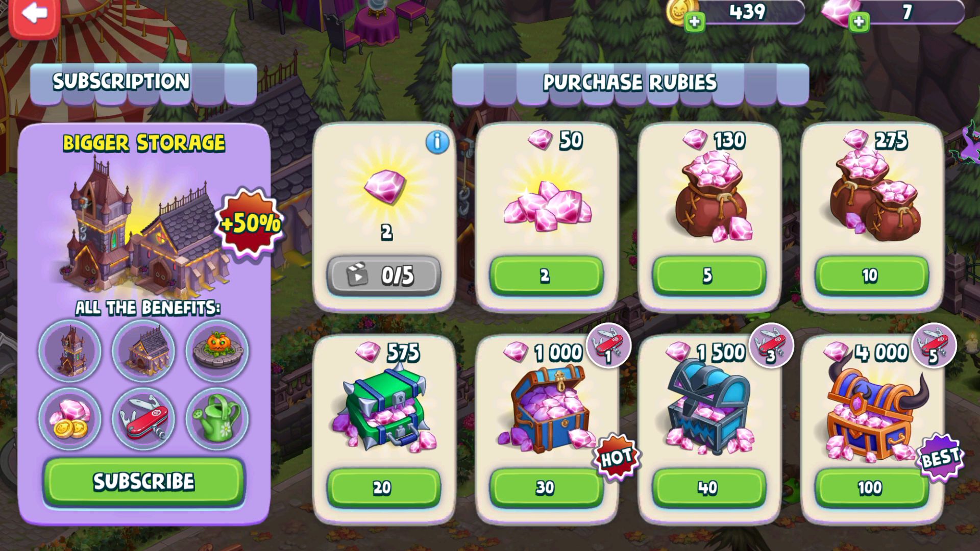Viewport: 980px width, 551px height.
Task: Buy the HOT 1 000 rubies chest
Action: [546, 488]
